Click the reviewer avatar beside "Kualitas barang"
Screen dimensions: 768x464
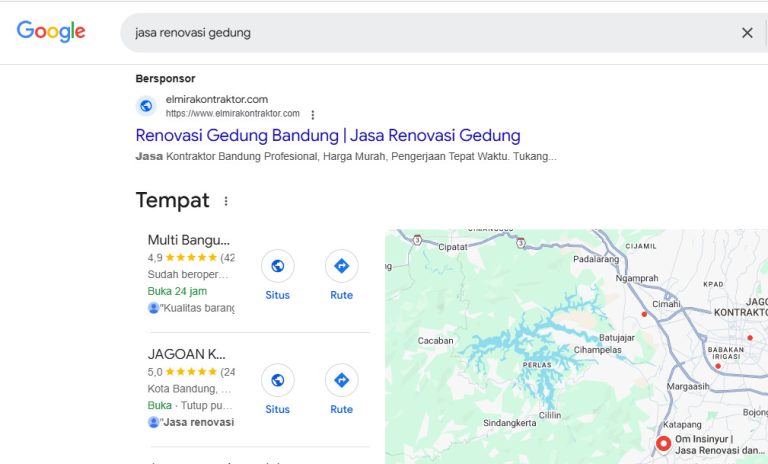(153, 308)
